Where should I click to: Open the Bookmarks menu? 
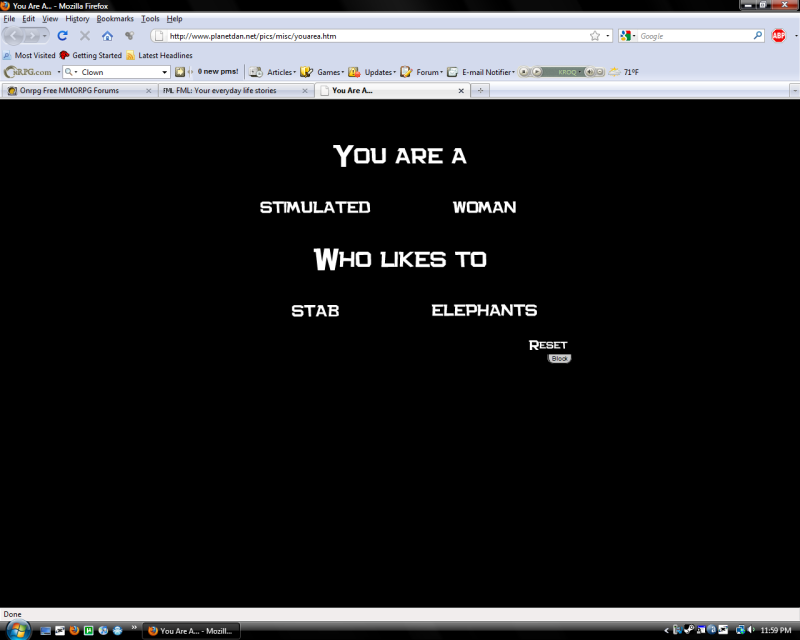[115, 19]
